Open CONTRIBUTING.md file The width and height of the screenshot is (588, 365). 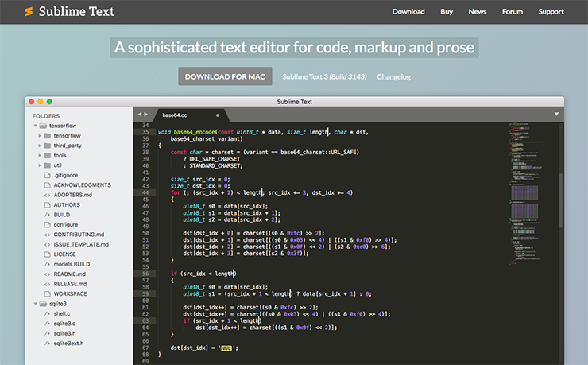tap(79, 235)
